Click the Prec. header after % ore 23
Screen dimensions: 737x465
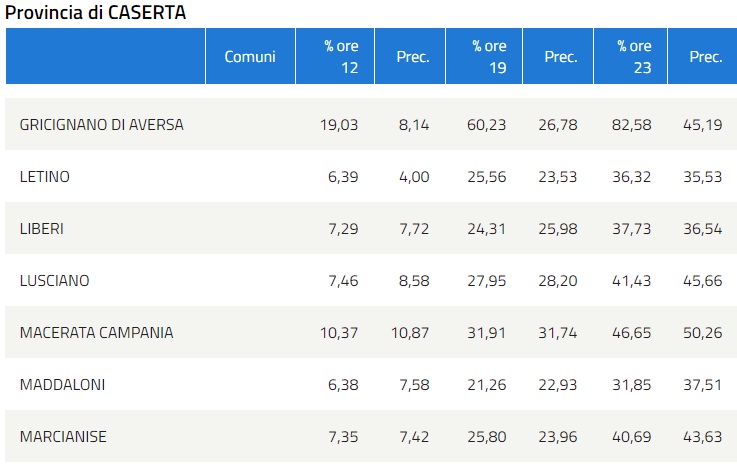[705, 57]
